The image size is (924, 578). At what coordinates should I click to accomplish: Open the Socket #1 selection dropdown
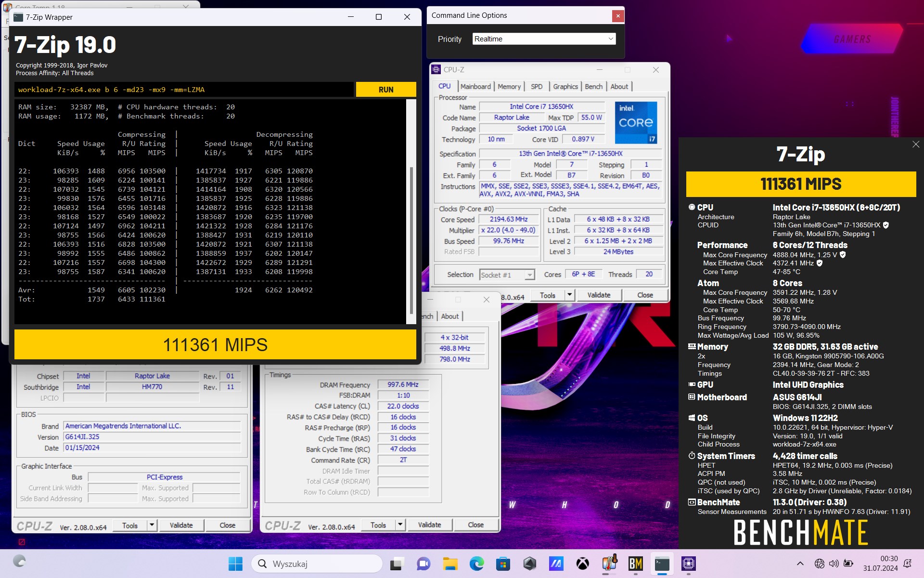point(507,275)
